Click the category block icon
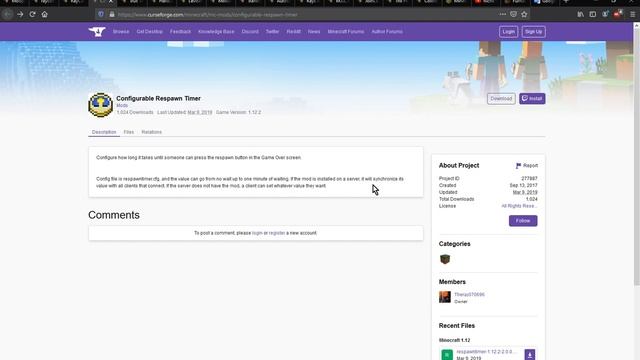 point(445,259)
